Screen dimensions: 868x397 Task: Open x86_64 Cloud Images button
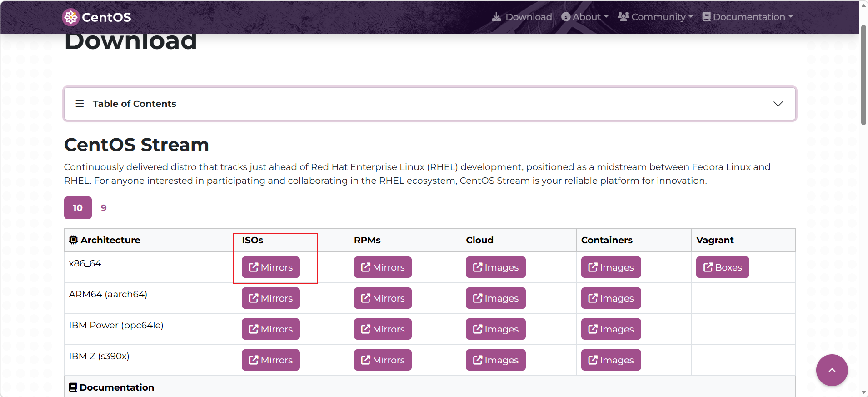(496, 267)
